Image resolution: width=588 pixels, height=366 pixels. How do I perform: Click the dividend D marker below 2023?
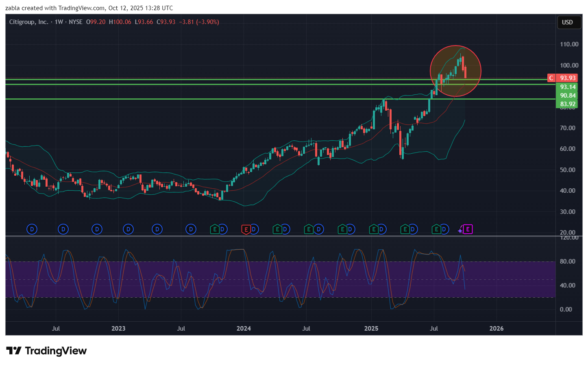(x=128, y=229)
